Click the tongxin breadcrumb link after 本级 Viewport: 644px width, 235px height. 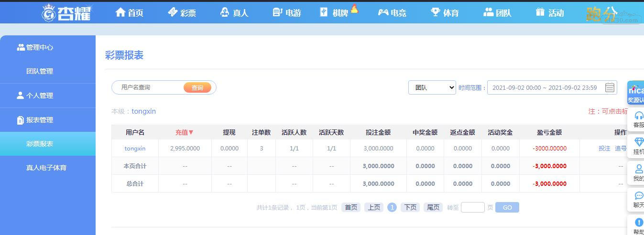point(144,111)
